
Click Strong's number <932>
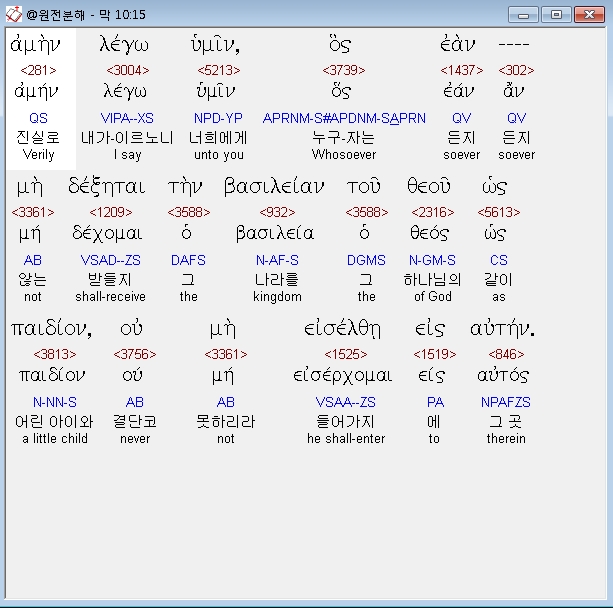point(277,212)
